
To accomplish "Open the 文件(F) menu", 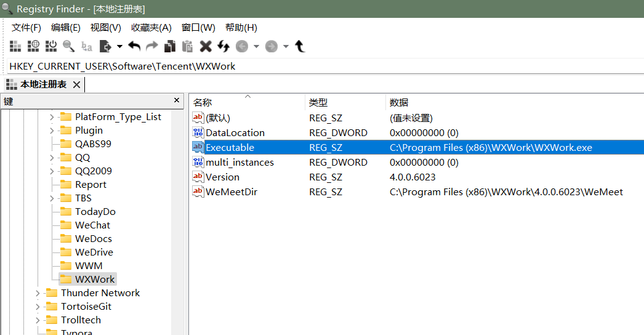I will pos(26,28).
